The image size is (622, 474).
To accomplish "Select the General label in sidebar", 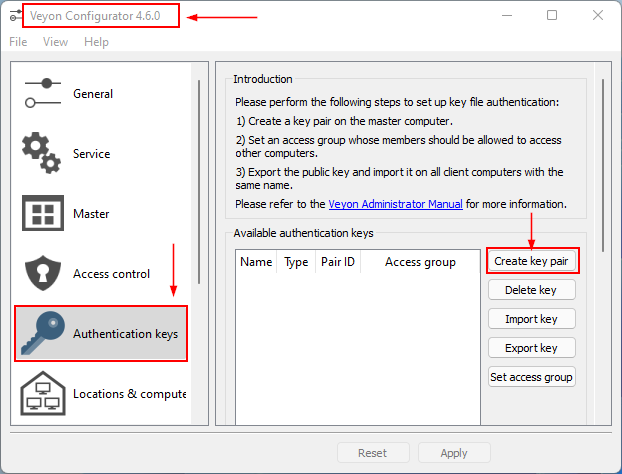I will coord(93,94).
